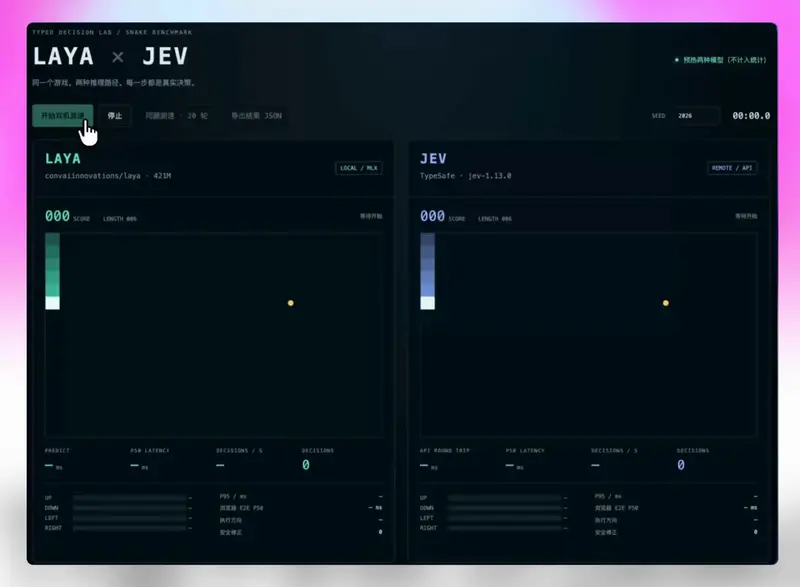Click the LEFT progress bar in LAYA panel
Screen dimensions: 800x587
click(x=130, y=518)
